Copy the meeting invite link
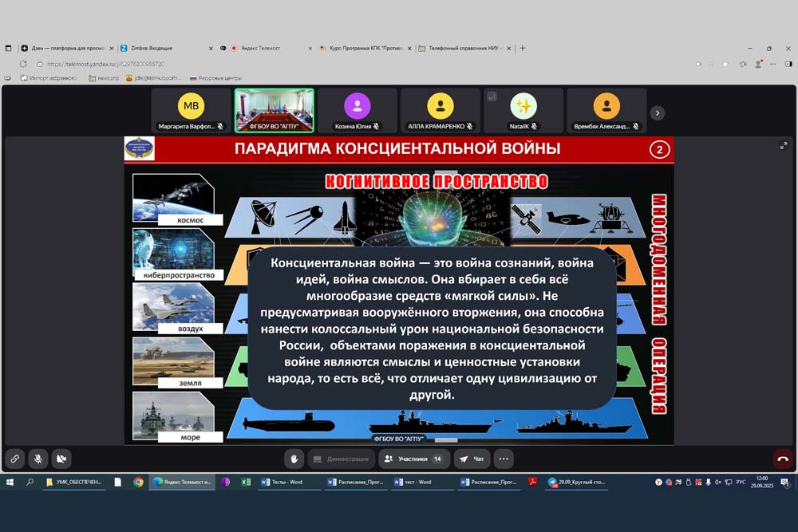798x532 pixels. click(14, 459)
